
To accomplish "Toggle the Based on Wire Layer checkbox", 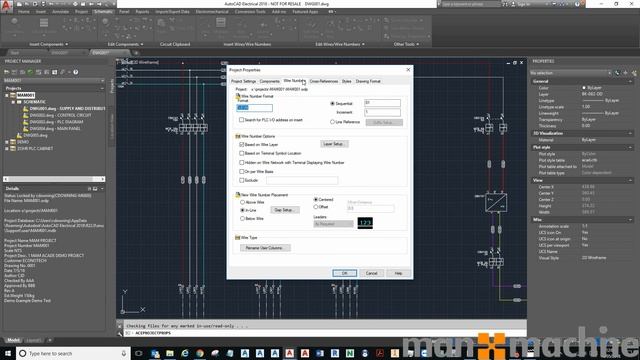I will click(242, 144).
